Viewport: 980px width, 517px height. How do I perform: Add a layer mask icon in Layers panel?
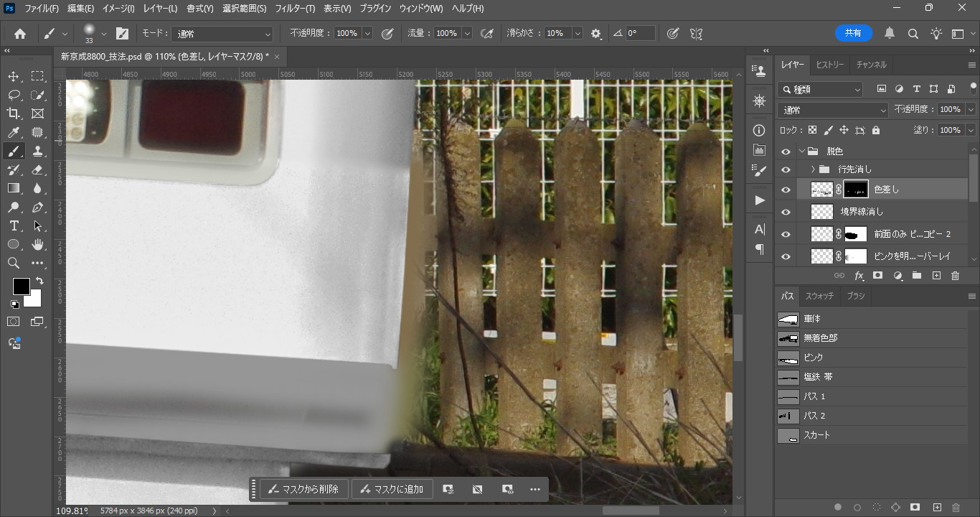click(x=877, y=276)
